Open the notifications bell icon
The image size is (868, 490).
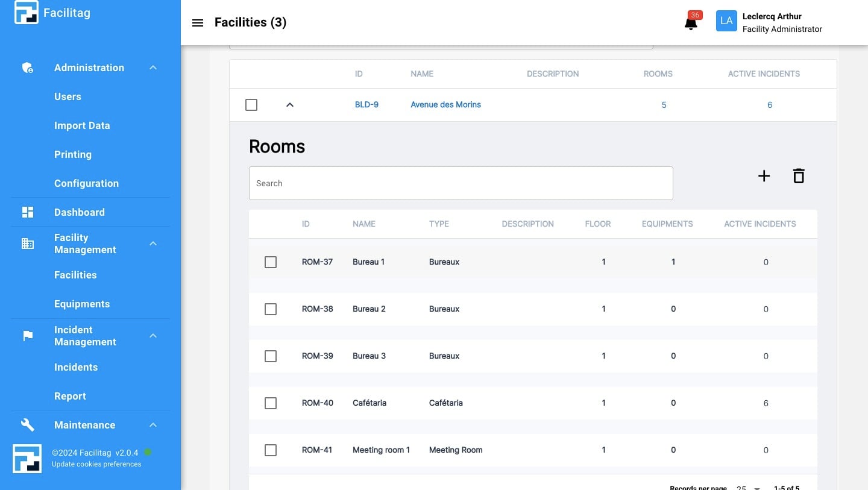[690, 23]
